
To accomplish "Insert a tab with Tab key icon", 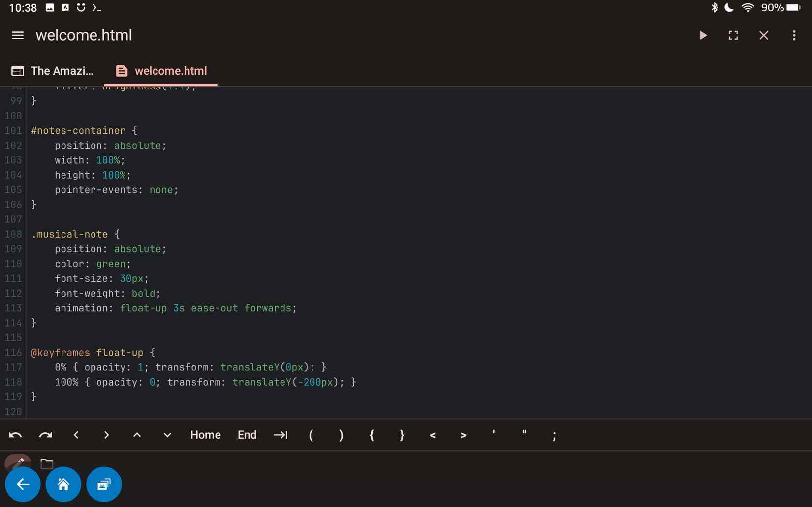I will pyautogui.click(x=281, y=435).
